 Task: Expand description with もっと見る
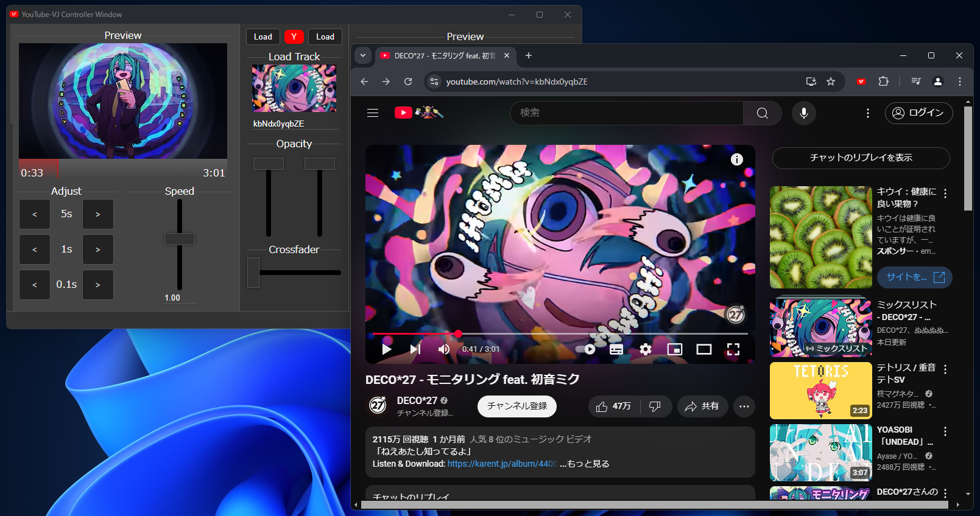click(x=585, y=464)
